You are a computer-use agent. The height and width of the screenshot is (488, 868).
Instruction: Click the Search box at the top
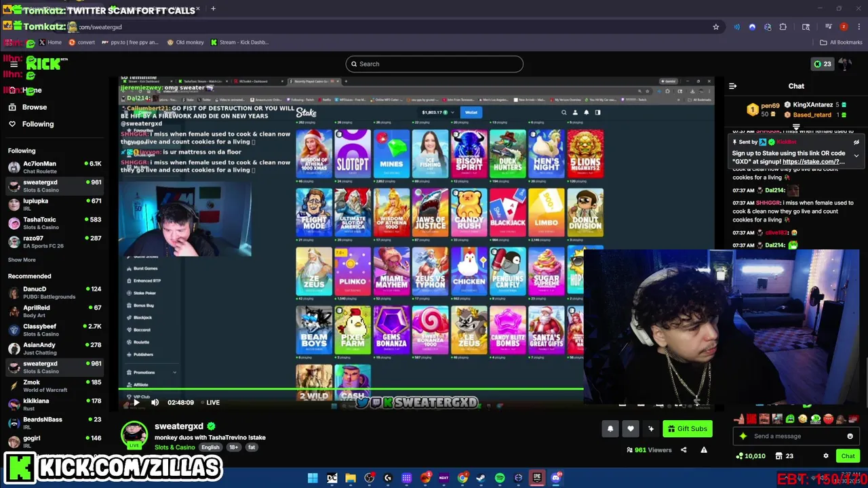click(x=434, y=64)
